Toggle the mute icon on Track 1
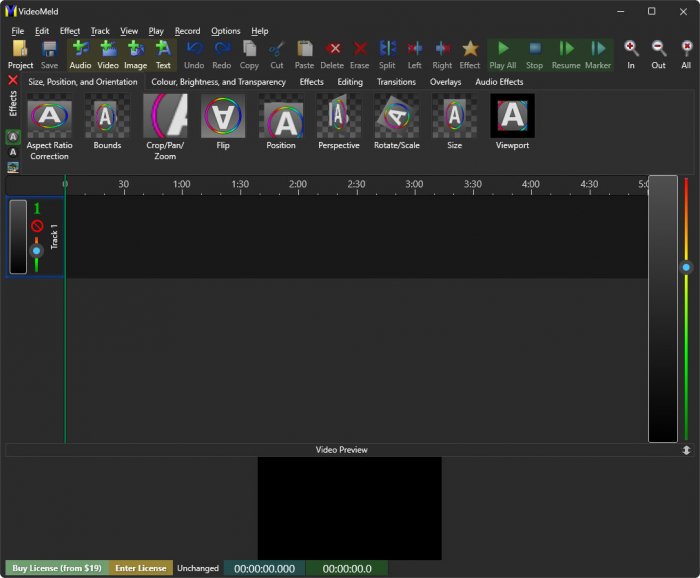This screenshot has height=578, width=700. [37, 226]
